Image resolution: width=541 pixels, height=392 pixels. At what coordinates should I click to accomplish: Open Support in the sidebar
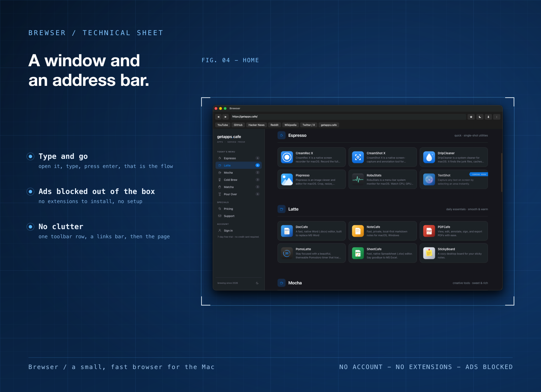click(239, 216)
